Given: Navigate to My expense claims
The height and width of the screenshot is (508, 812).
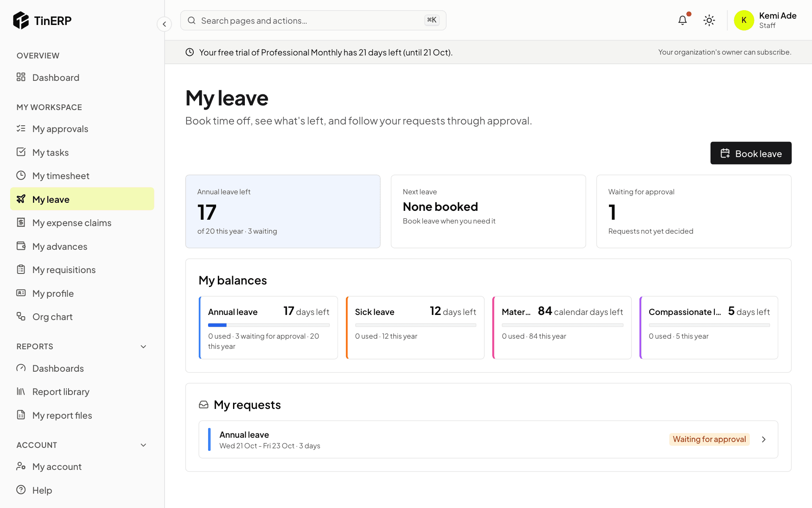Looking at the screenshot, I should [82, 223].
